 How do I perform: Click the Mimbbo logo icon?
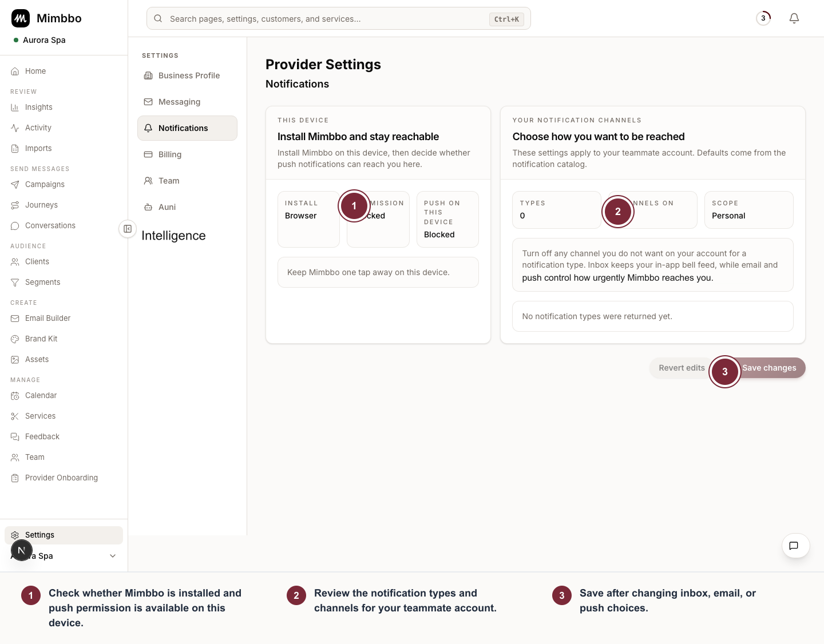21,18
